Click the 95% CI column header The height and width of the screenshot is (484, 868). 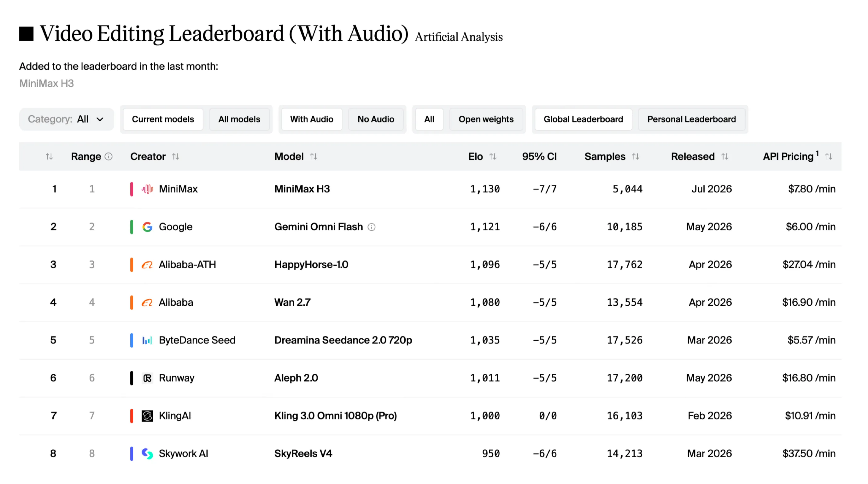tap(539, 157)
